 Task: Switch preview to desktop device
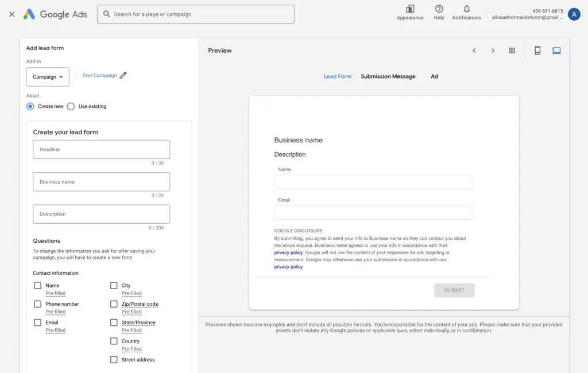click(556, 50)
